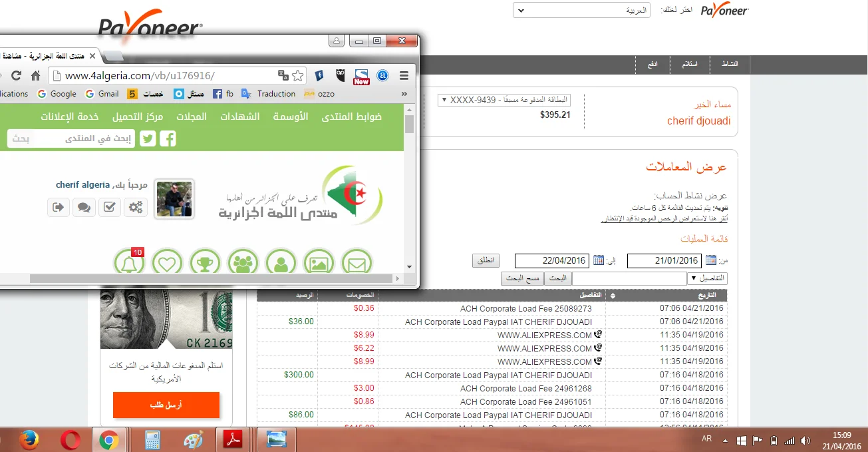Click the trophy icon in the forum

pyautogui.click(x=205, y=263)
